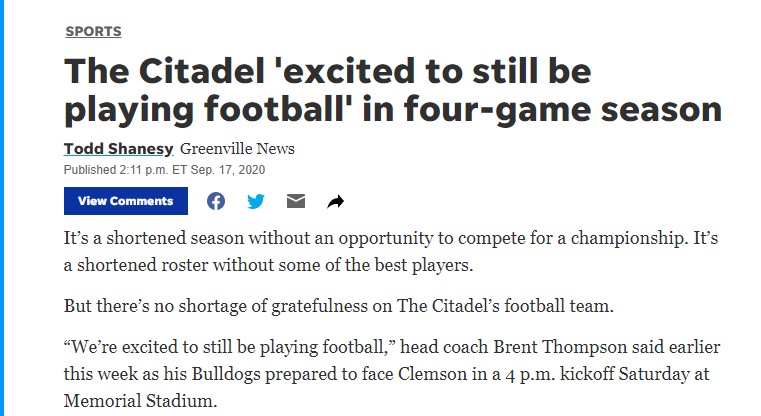This screenshot has width=761, height=416.
Task: Click the View Comments button
Action: click(x=126, y=201)
